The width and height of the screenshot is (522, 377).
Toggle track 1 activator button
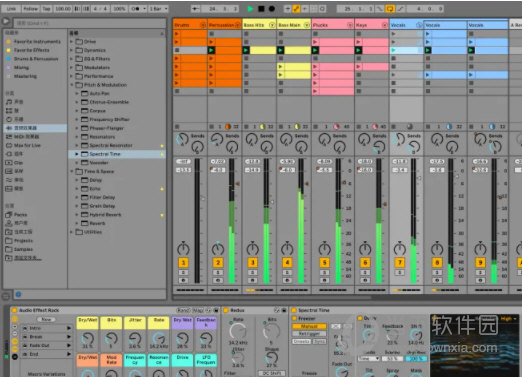tap(183, 262)
